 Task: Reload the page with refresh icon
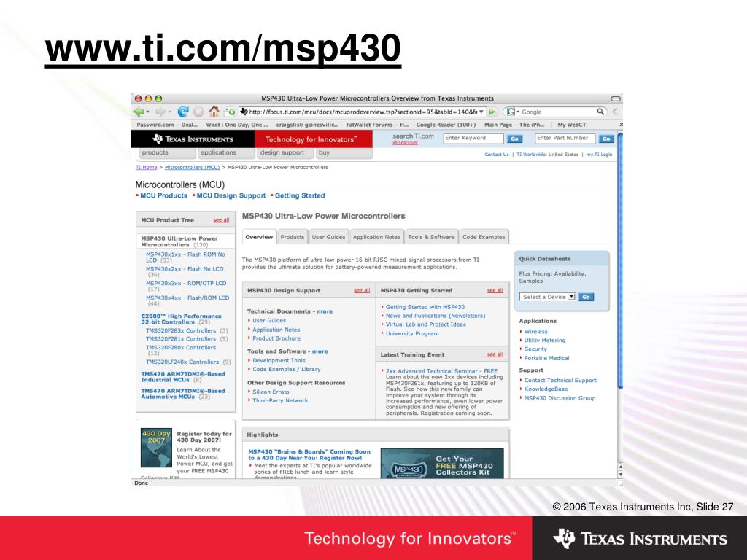tap(183, 112)
